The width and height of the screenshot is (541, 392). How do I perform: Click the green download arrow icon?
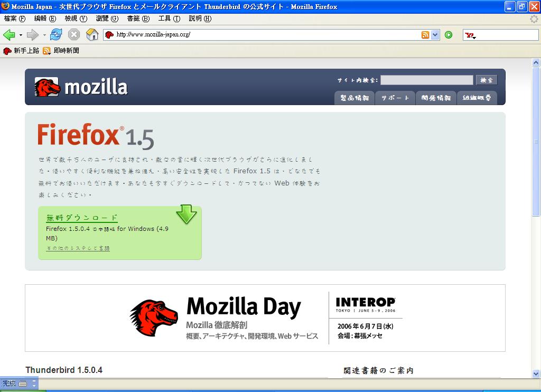(x=186, y=214)
